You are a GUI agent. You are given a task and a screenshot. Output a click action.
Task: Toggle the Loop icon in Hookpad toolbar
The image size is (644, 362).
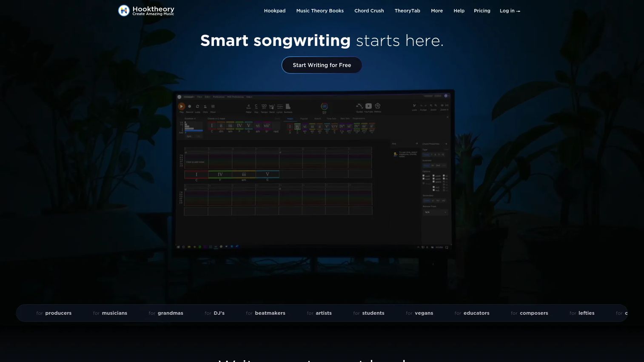(x=197, y=106)
